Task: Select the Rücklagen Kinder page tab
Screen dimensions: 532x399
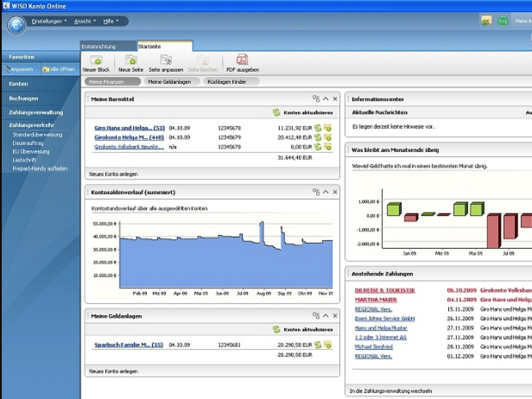Action: [227, 82]
